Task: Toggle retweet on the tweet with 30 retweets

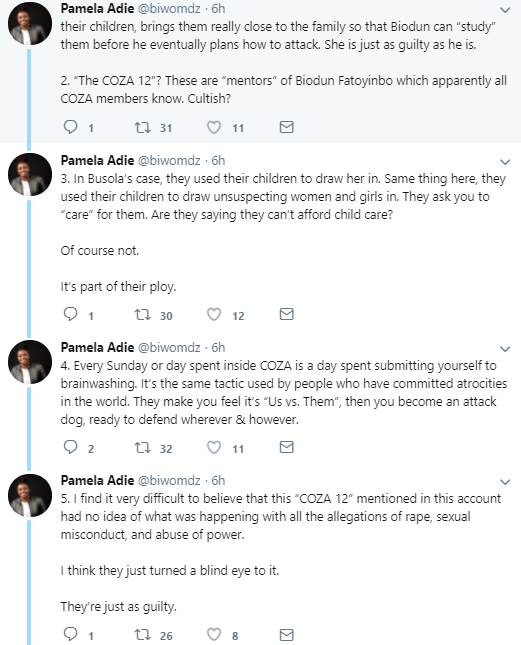Action: click(x=143, y=314)
